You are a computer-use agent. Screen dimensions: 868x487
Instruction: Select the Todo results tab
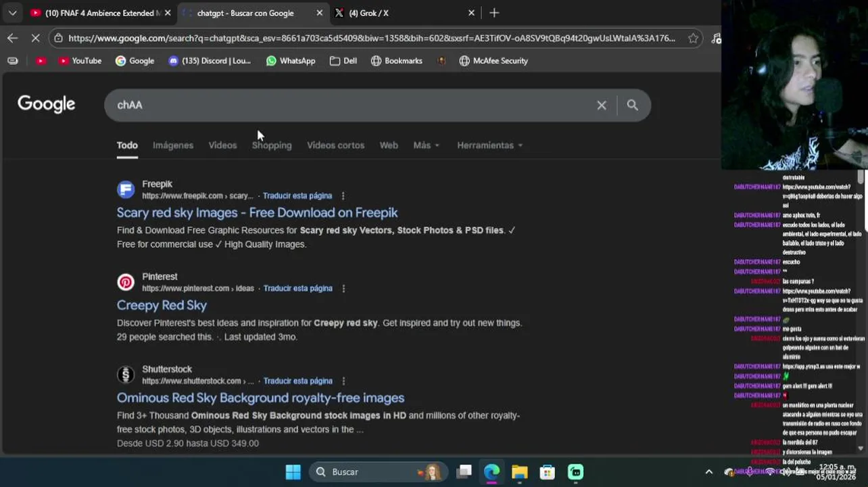[127, 145]
